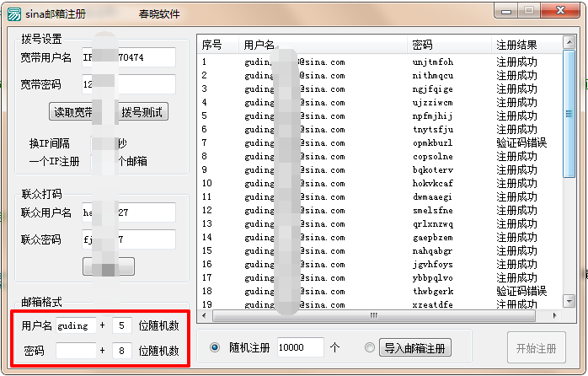Click the 开始注册 button
The width and height of the screenshot is (588, 376).
[537, 348]
